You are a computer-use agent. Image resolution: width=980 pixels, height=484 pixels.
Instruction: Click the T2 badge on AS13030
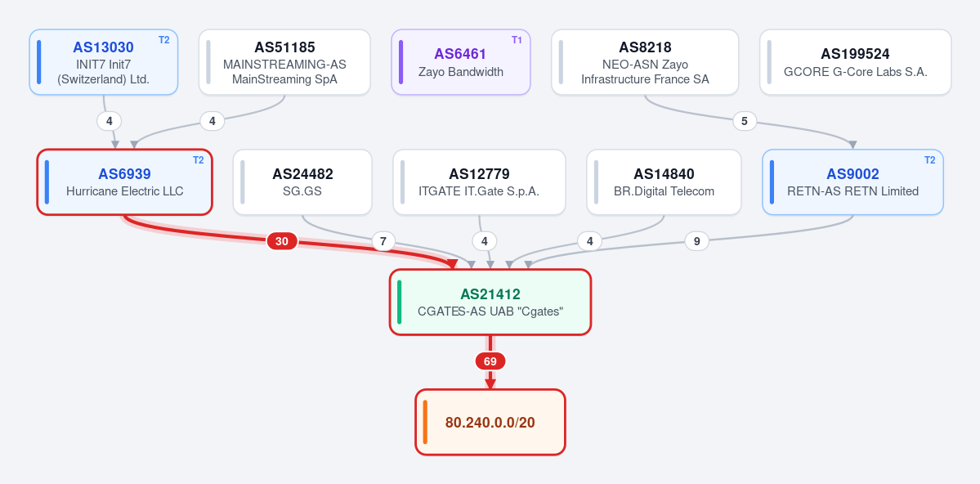click(x=163, y=40)
